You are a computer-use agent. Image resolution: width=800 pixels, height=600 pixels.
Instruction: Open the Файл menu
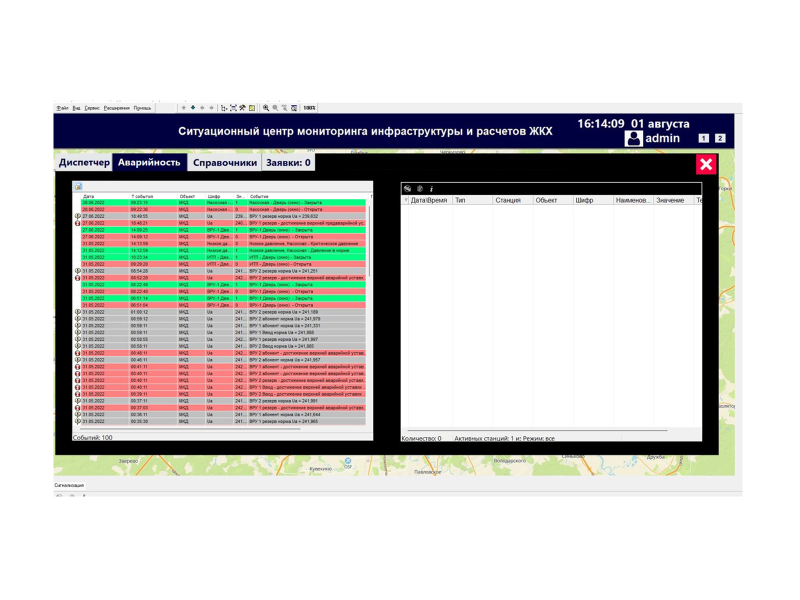62,108
